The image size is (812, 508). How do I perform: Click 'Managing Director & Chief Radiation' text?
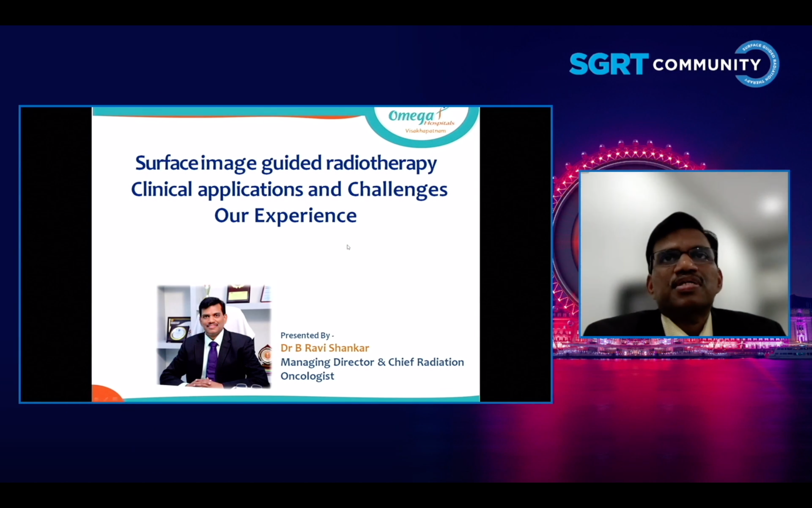click(x=372, y=362)
